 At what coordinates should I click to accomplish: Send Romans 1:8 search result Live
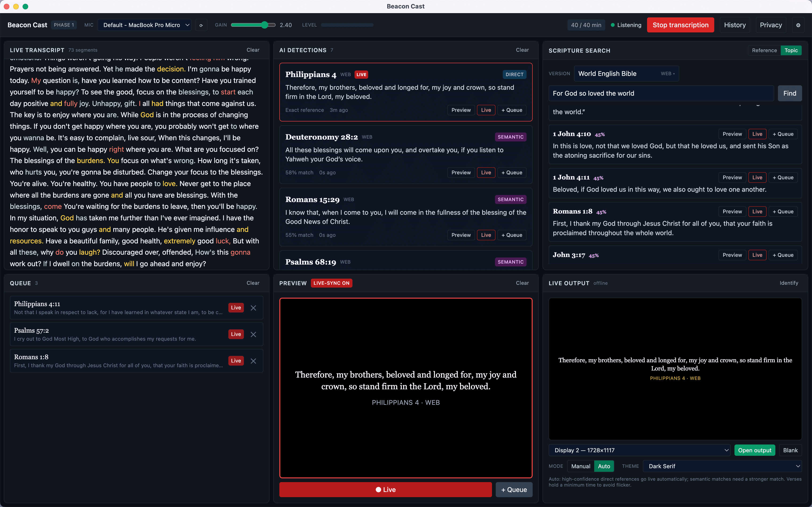click(x=757, y=211)
